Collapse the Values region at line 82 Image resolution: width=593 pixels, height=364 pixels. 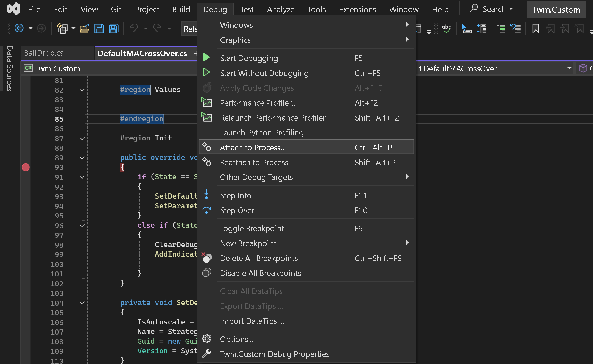(82, 90)
